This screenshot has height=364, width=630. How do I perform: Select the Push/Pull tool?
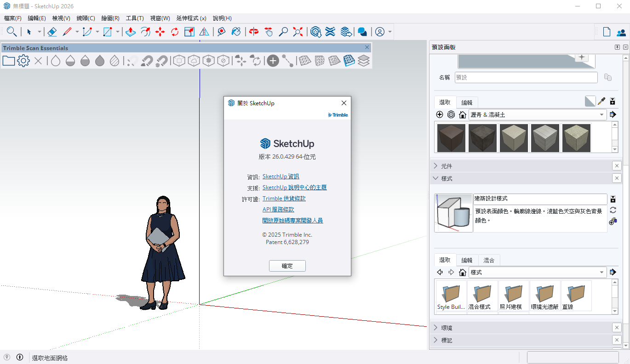(x=131, y=32)
